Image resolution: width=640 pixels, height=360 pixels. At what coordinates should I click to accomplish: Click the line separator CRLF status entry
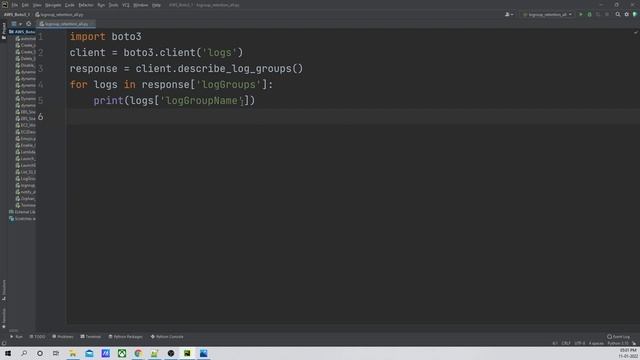tap(566, 343)
